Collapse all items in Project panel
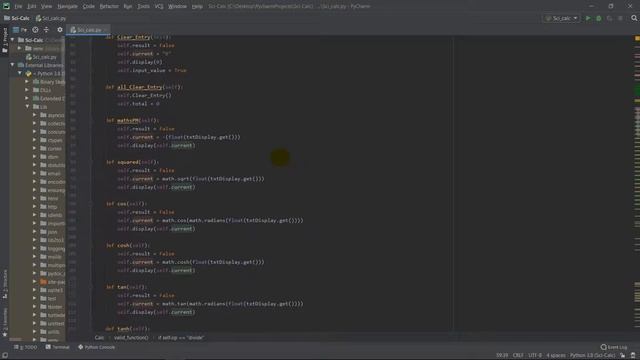The height and width of the screenshot is (360, 640). [46, 30]
